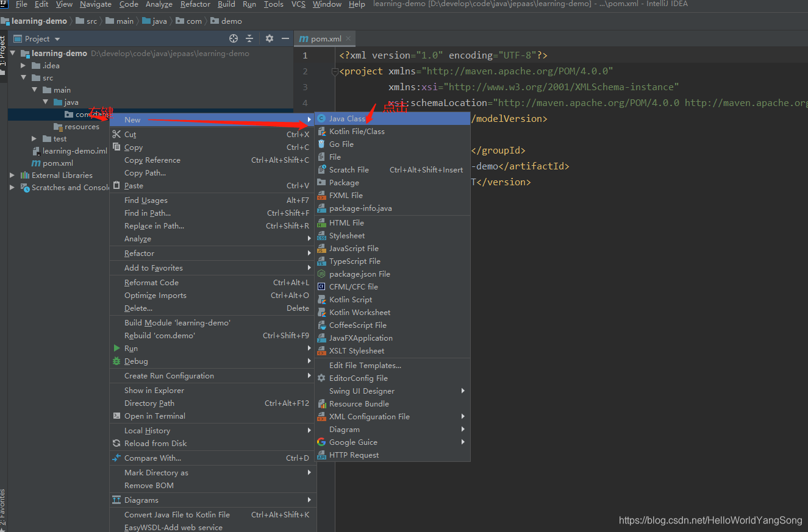Expand the test folder
Image resolution: width=808 pixels, height=532 pixels.
click(x=35, y=138)
